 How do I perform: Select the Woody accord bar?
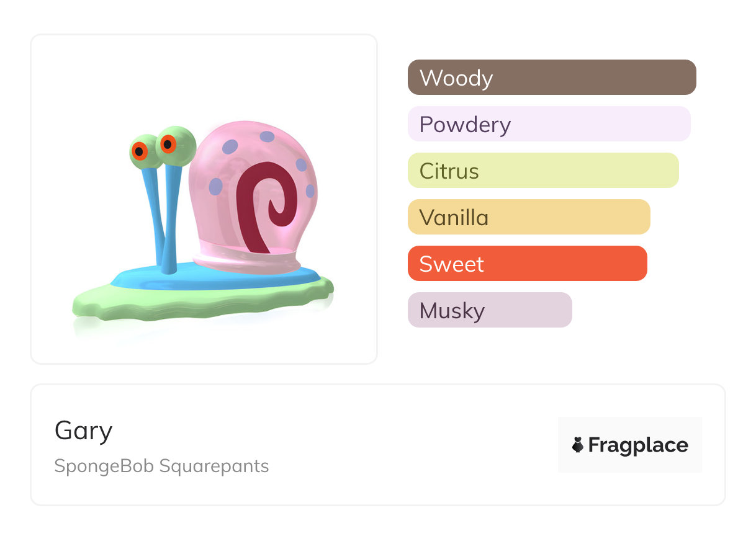(551, 78)
